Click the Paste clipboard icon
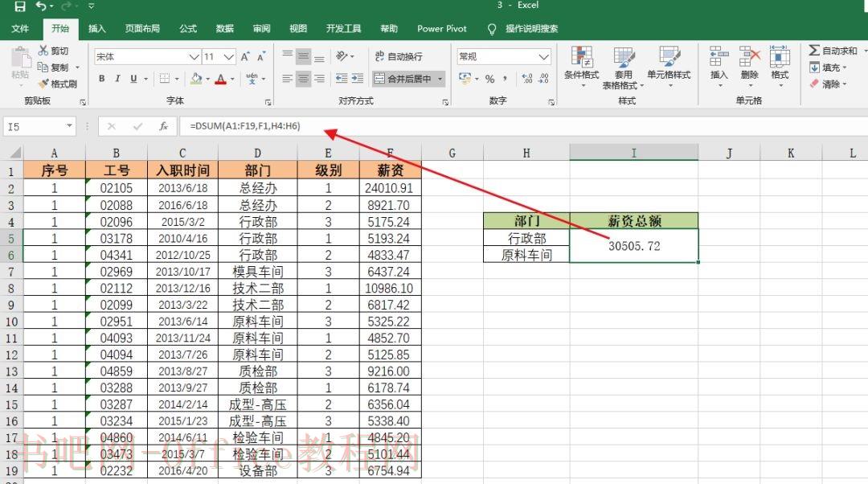868x484 pixels. pos(20,58)
